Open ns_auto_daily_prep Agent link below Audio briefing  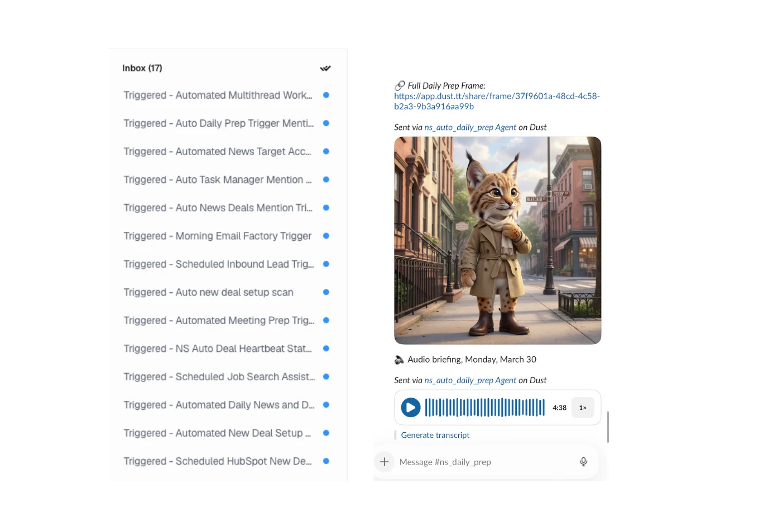[x=470, y=380]
